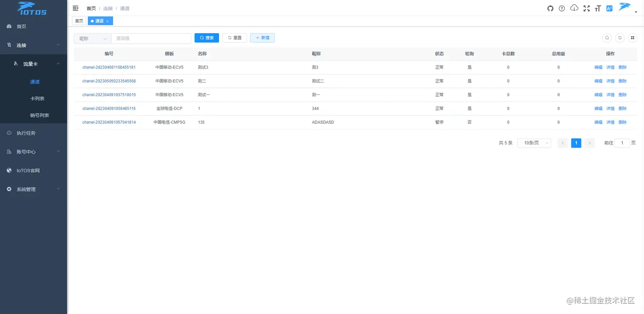Screen dimensions: 644x314
Task: Open column display settings grid icon
Action: (632, 38)
